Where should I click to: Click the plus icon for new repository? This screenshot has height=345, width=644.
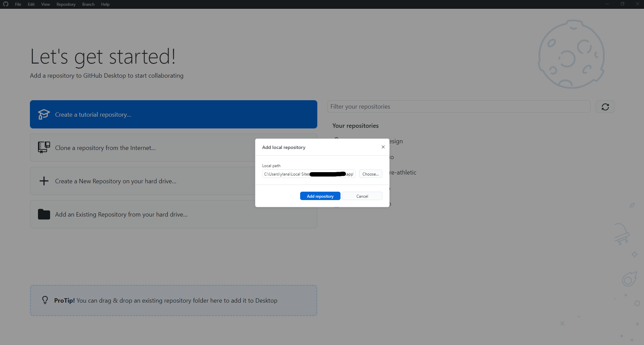(44, 181)
